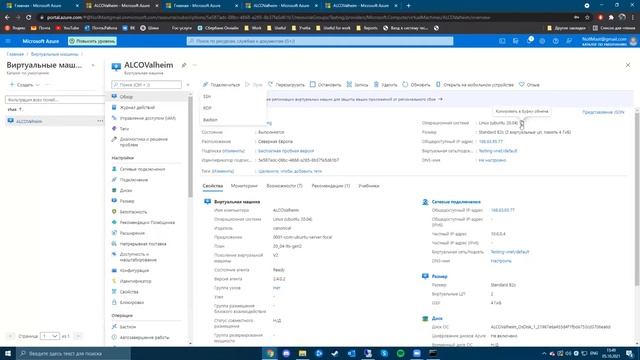Open portal settings gear icon
This screenshot has height=360, width=640.
542,41
